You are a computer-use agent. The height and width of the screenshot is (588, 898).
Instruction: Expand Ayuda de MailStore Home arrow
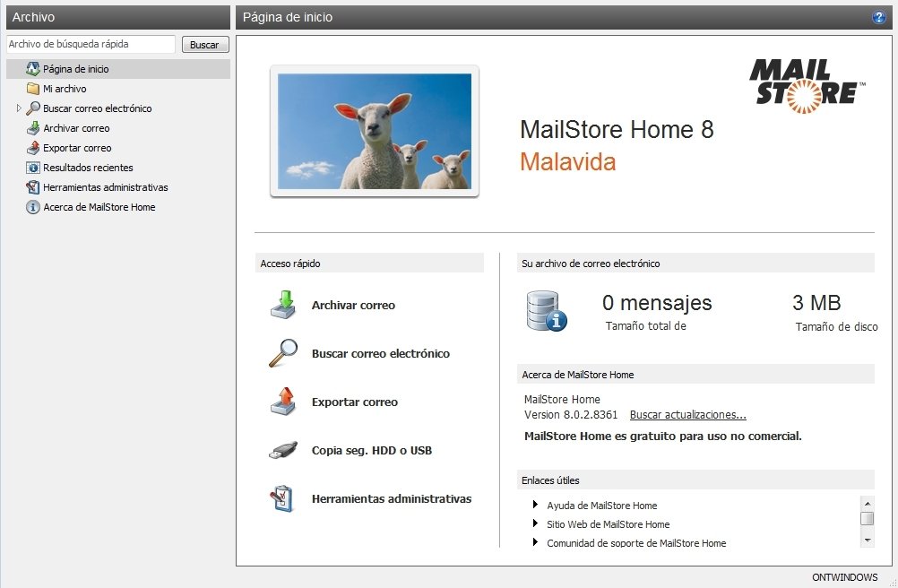click(535, 505)
